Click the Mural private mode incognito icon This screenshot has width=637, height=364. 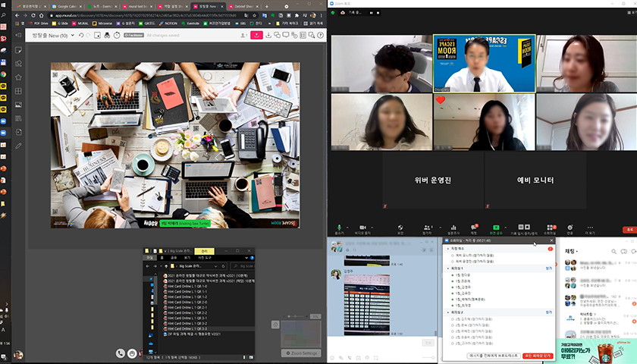coord(107,36)
